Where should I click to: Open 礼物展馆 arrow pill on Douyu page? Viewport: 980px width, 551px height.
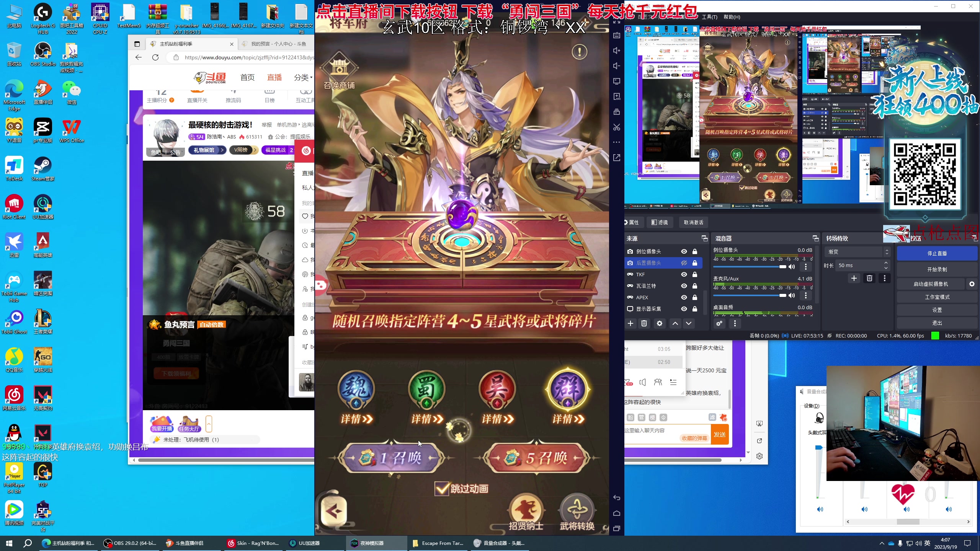207,150
